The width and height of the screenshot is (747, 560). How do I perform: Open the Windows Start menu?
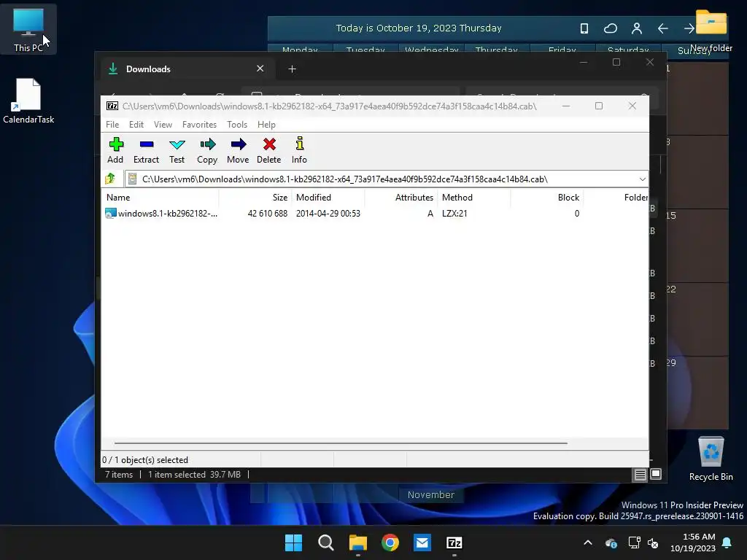tap(293, 542)
